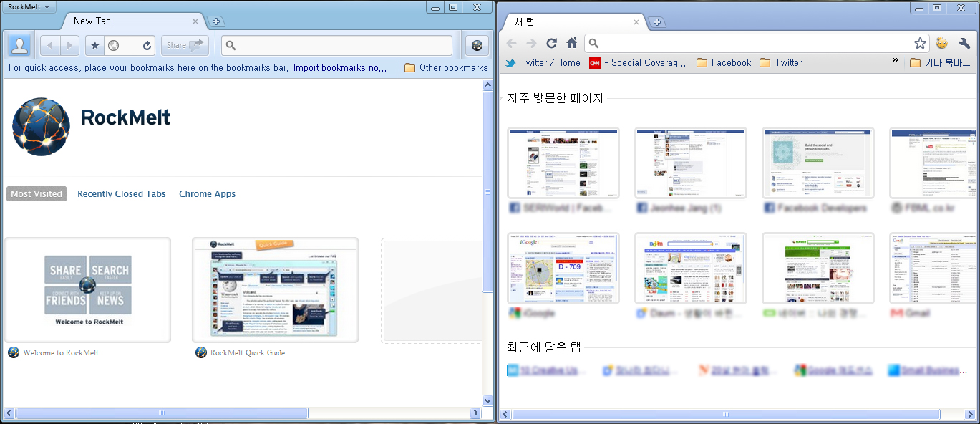Open the Welcome to RockMelt thumbnail
This screenshot has height=424, width=980.
tap(88, 290)
